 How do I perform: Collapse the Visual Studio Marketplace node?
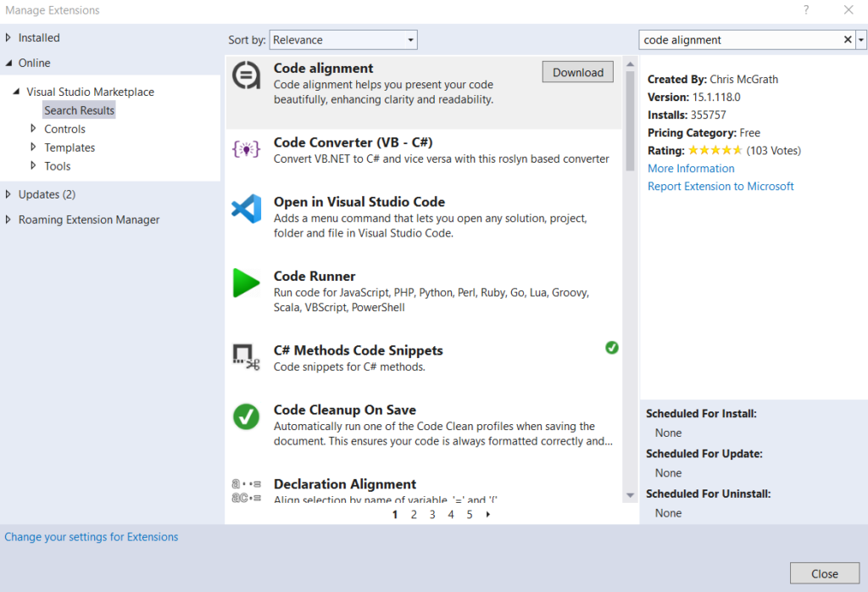(16, 92)
